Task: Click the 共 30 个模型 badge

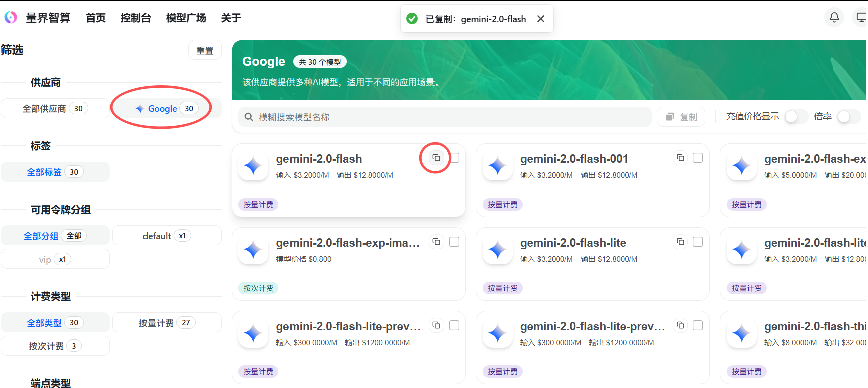Action: pos(320,62)
